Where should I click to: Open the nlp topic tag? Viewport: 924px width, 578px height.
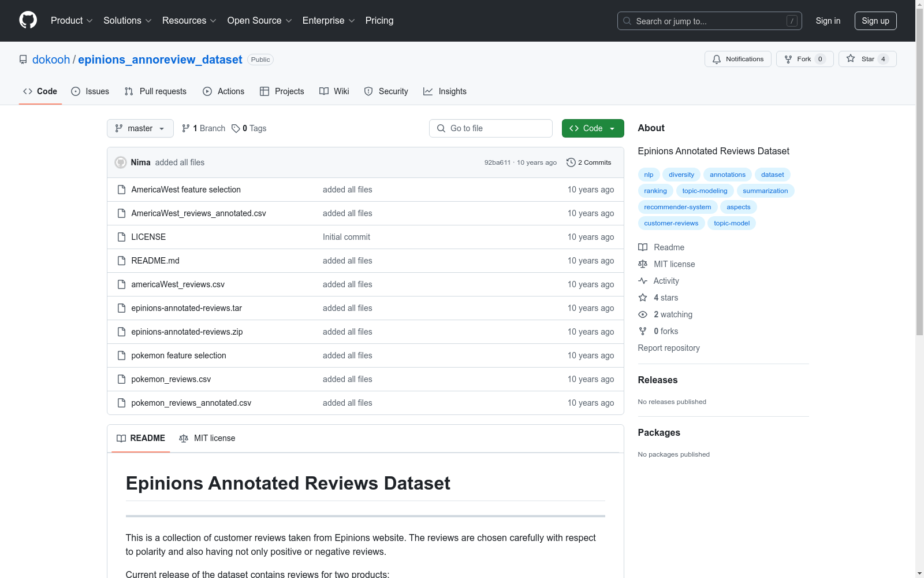point(649,175)
